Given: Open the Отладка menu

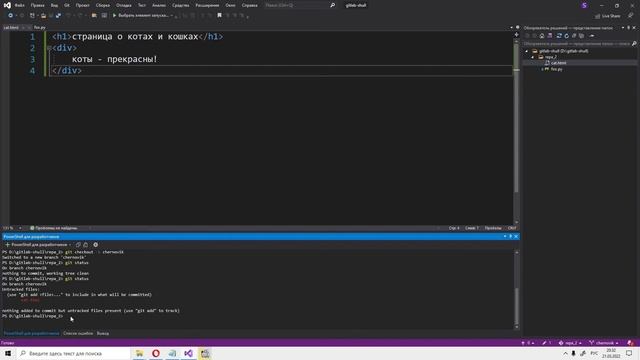Looking at the screenshot, I should click(x=123, y=5).
